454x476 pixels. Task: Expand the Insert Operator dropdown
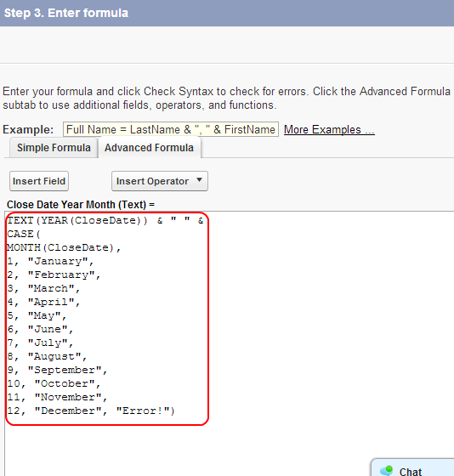click(160, 181)
